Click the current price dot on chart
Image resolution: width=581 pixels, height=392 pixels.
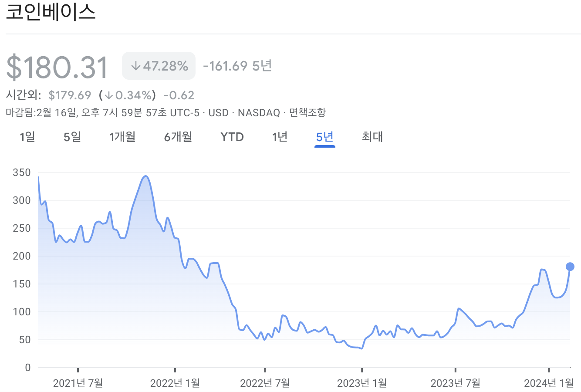570,267
